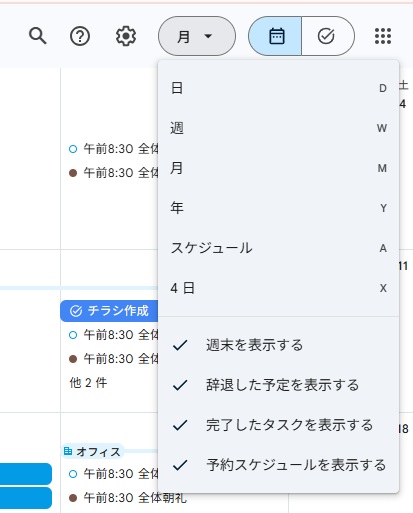Open the Google apps grid
This screenshot has height=513, width=413.
[383, 36]
